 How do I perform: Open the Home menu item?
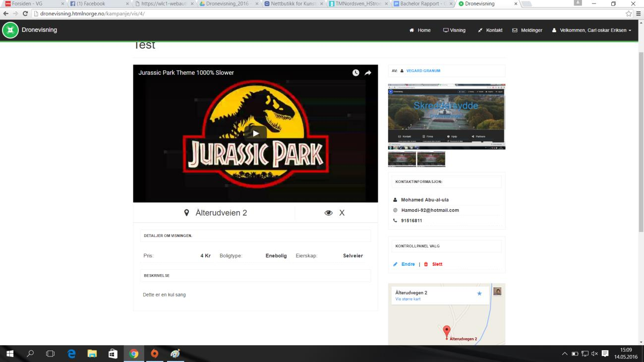[x=420, y=30]
